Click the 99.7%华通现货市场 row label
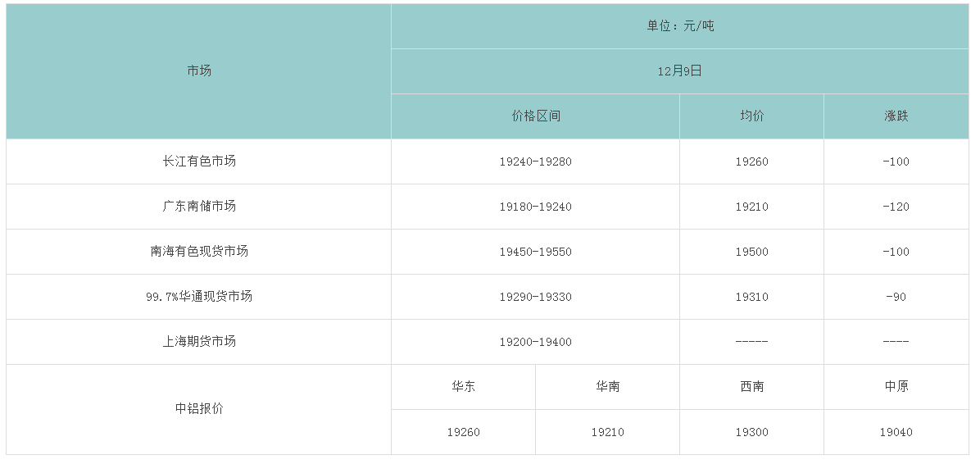The height and width of the screenshot is (464, 980). 199,297
